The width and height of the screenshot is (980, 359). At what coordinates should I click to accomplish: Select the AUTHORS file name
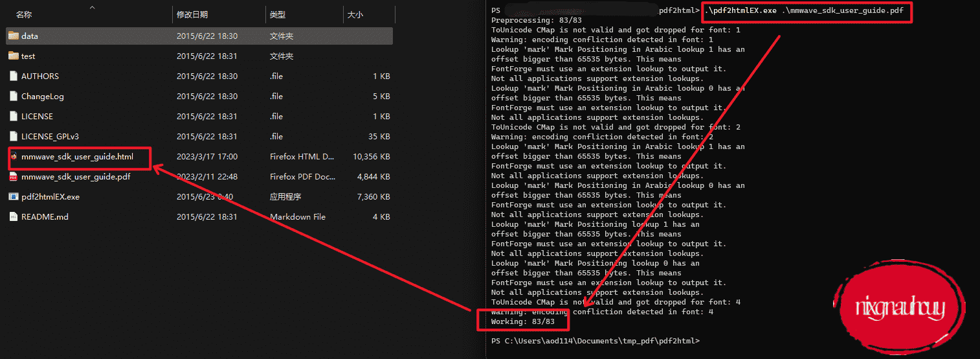click(40, 76)
